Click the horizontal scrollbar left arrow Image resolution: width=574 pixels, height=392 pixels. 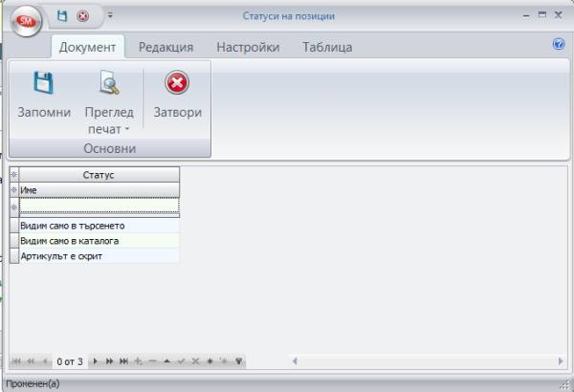[x=295, y=361]
